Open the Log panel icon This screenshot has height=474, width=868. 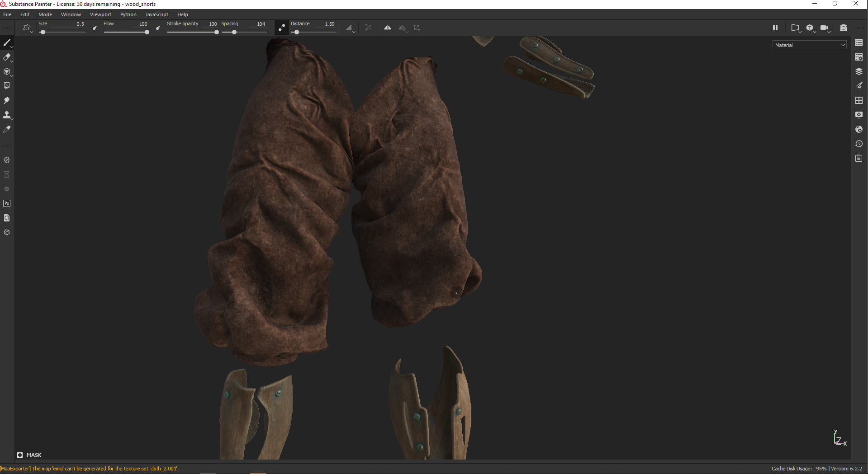[859, 158]
